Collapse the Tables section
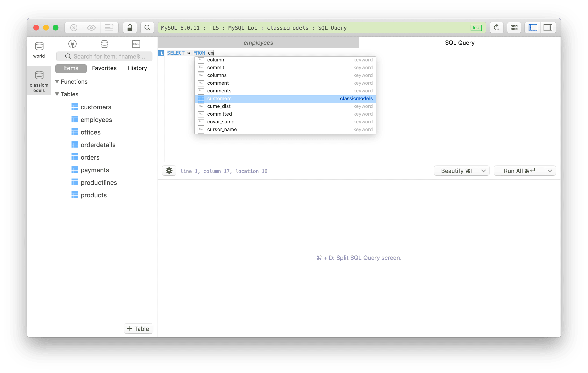588x373 pixels. click(x=57, y=94)
